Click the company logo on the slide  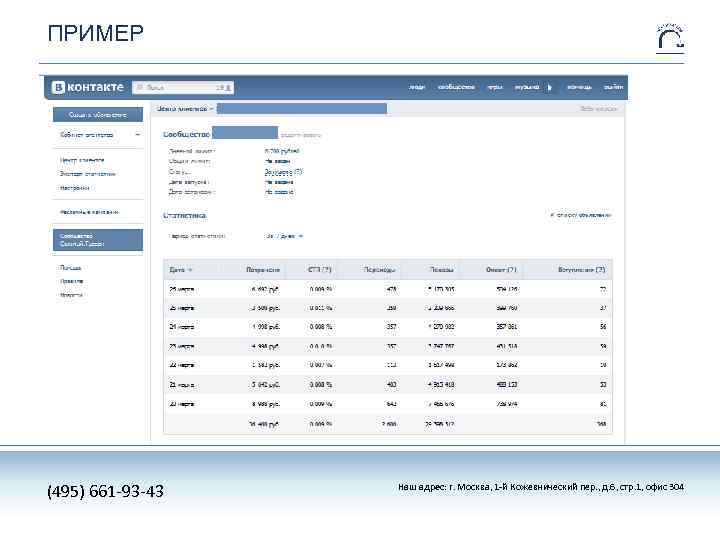tap(670, 39)
